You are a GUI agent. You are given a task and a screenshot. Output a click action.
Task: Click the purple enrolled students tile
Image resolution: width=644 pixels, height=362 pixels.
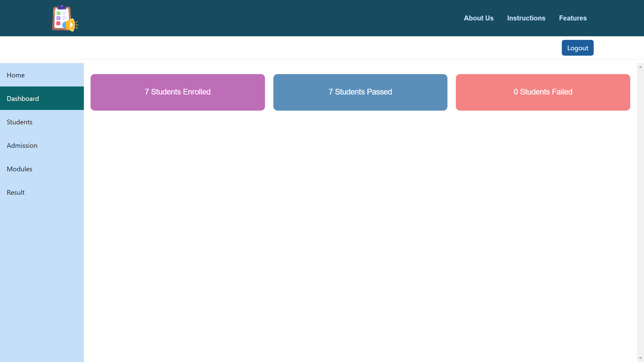(177, 101)
